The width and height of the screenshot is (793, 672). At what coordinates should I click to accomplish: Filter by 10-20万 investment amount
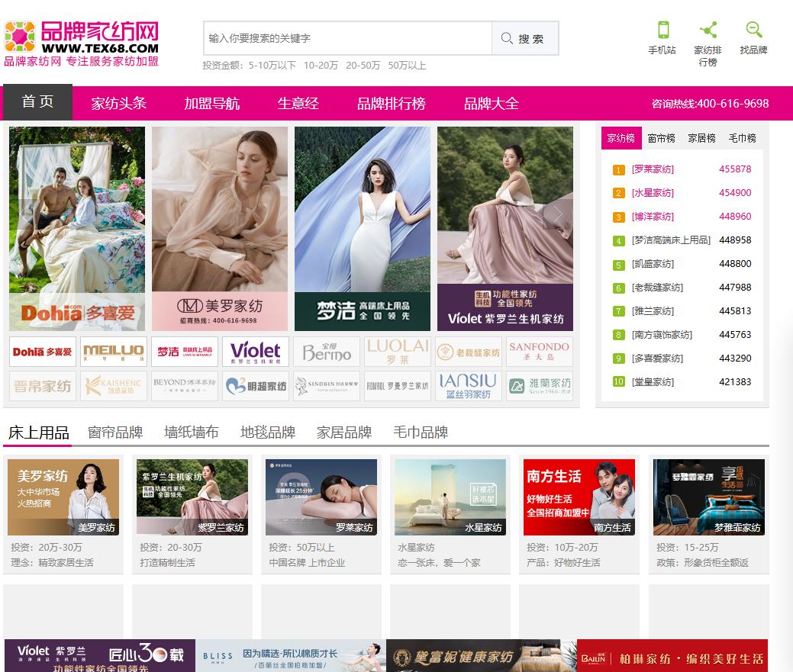(321, 66)
